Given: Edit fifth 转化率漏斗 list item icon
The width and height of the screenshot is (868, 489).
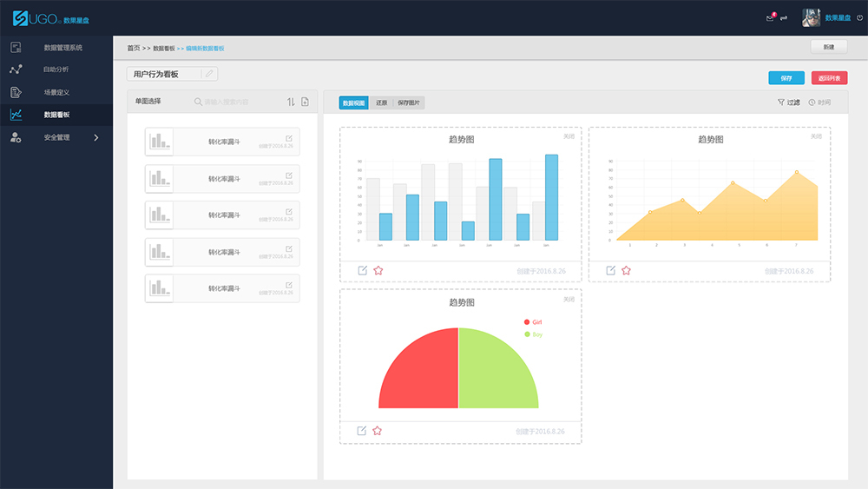Looking at the screenshot, I should [289, 285].
